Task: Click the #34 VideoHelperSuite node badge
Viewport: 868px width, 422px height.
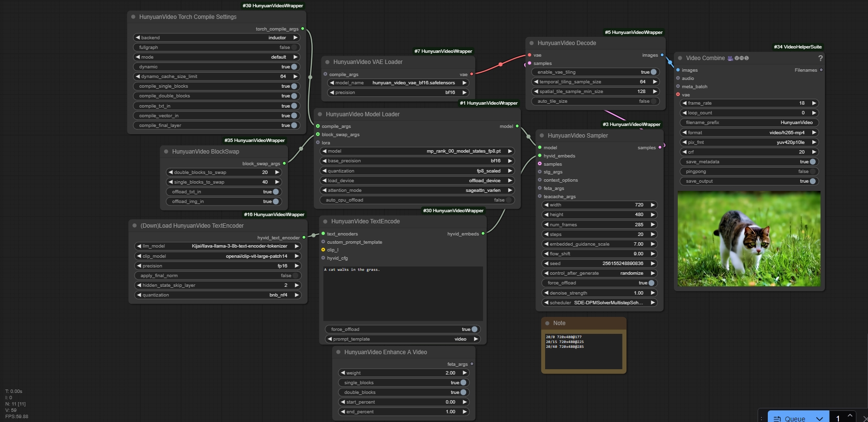Action: (797, 47)
